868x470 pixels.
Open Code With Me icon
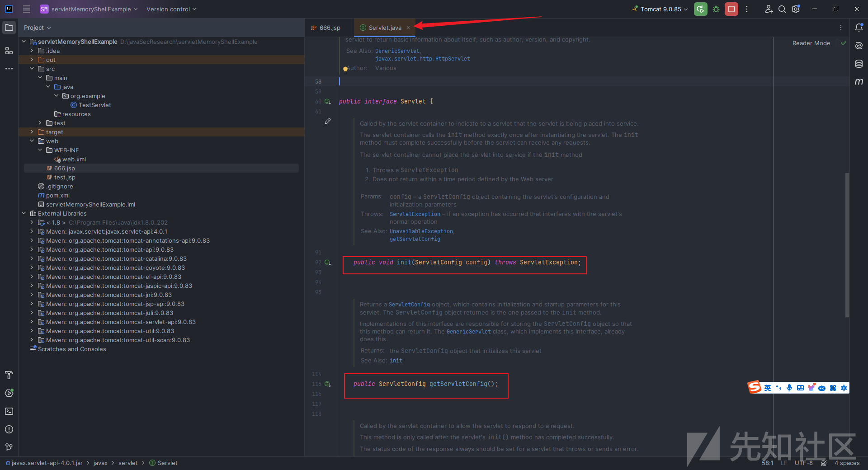coord(769,9)
